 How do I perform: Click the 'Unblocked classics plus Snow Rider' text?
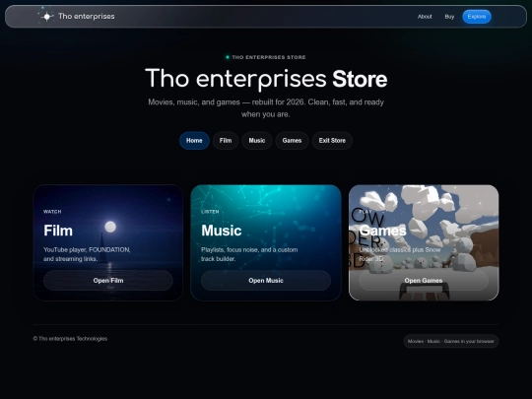click(x=400, y=254)
